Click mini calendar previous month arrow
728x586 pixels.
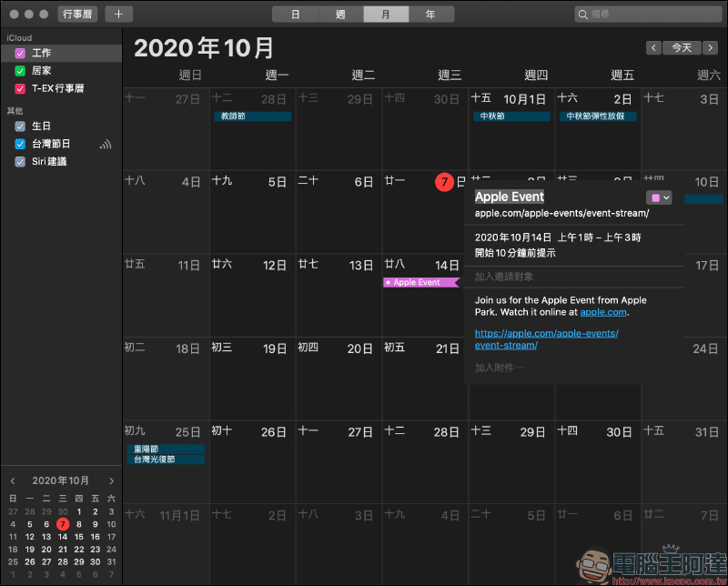point(13,480)
